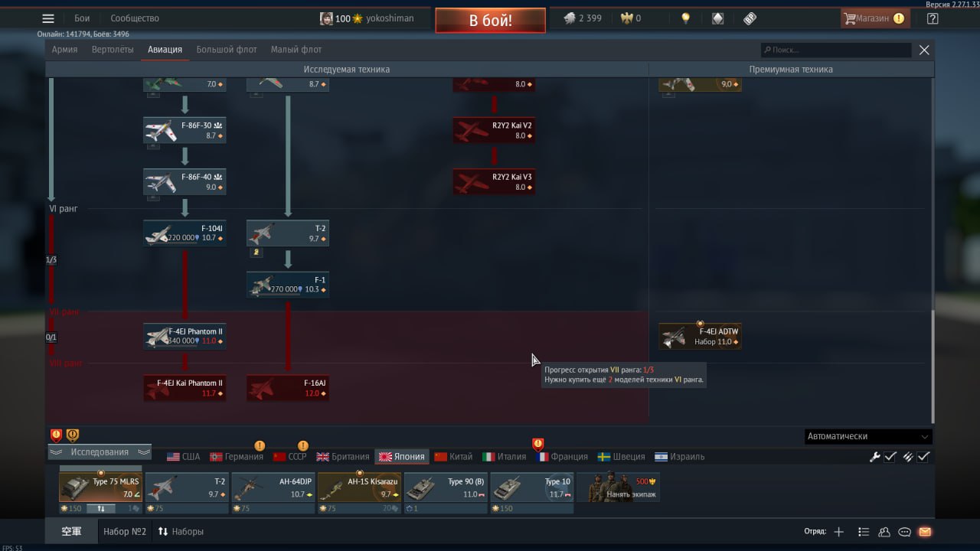Select the F-4EJ ADTW premium aircraft card
The height and width of the screenshot is (551, 980).
(x=700, y=336)
